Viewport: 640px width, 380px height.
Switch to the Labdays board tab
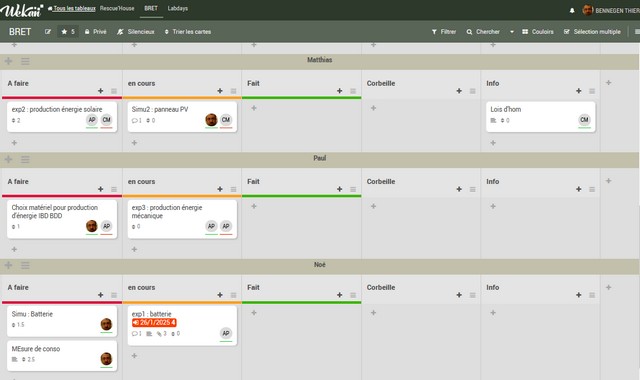[178, 8]
